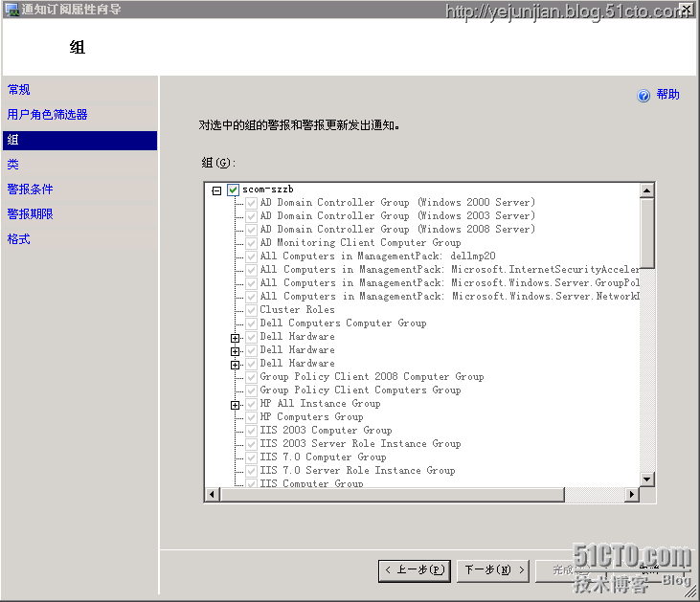Open the 警报期限 wizard page

click(x=30, y=214)
